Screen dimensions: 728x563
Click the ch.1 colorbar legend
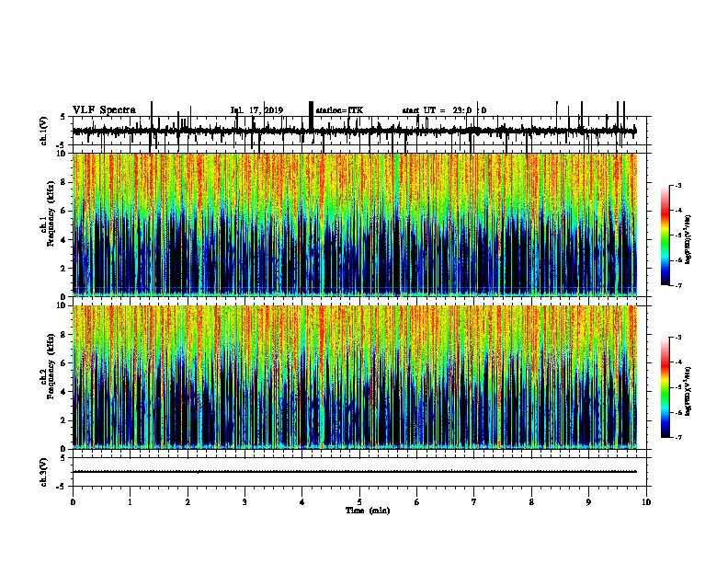(x=665, y=236)
